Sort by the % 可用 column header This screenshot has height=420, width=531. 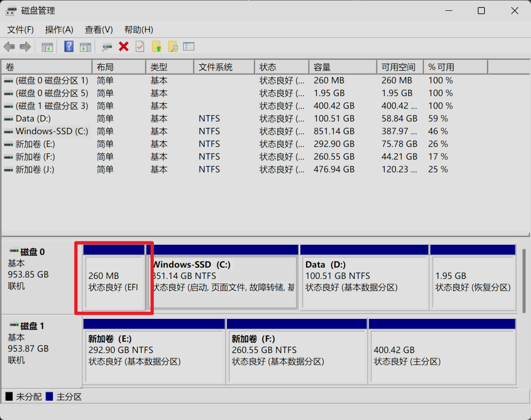[456, 67]
